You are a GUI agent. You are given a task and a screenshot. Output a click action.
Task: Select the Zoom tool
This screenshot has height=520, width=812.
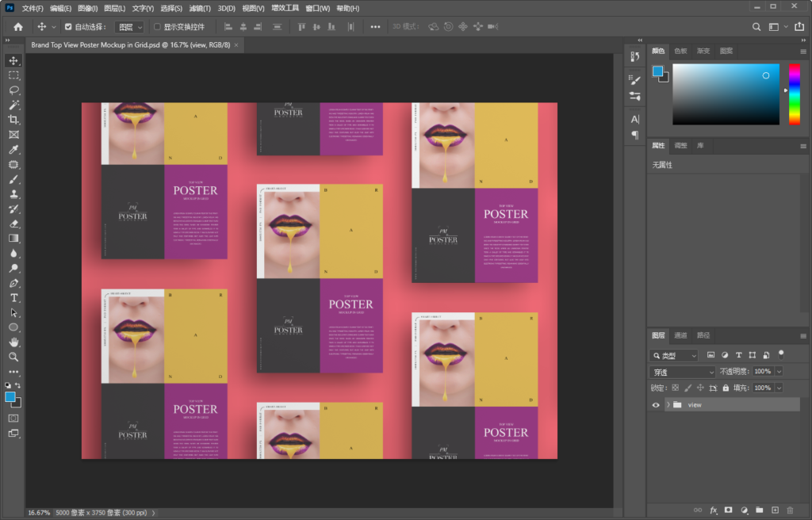point(13,357)
